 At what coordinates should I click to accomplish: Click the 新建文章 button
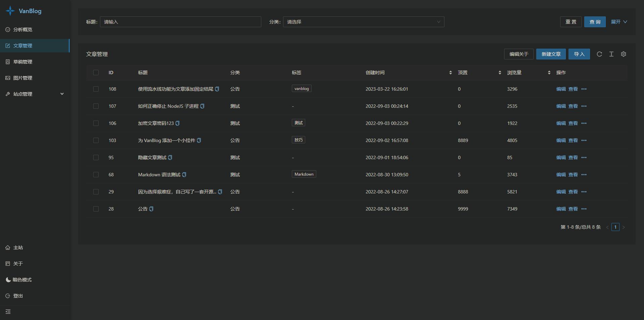coord(551,54)
